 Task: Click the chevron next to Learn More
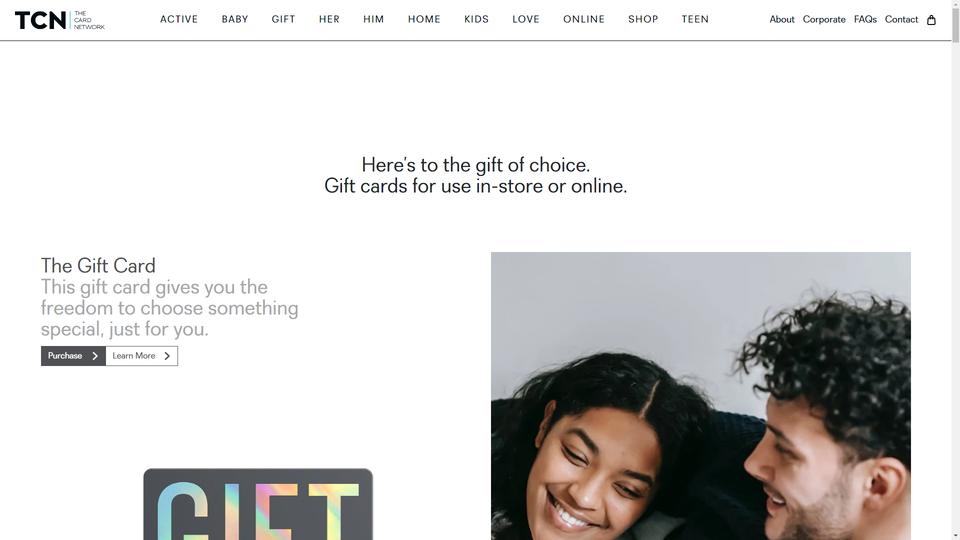167,356
